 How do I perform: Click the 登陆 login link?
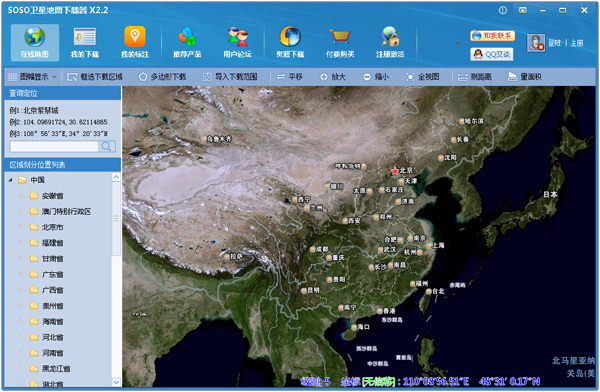tap(554, 43)
